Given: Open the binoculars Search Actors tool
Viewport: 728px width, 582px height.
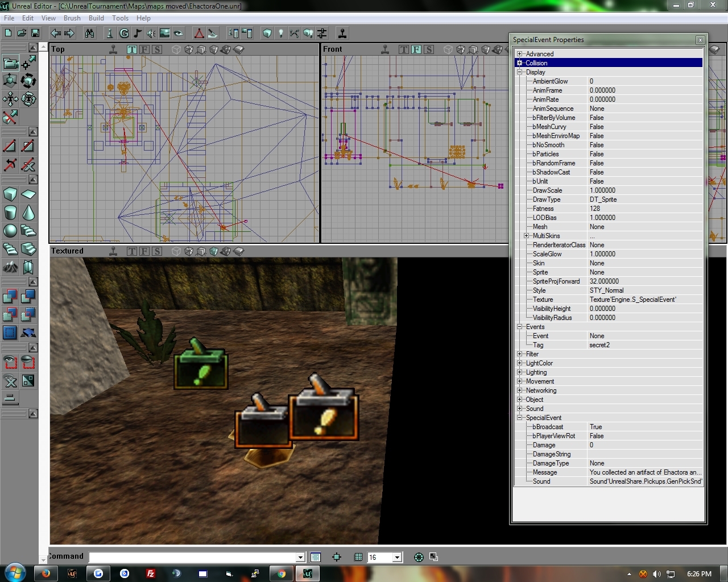Looking at the screenshot, I should point(90,33).
